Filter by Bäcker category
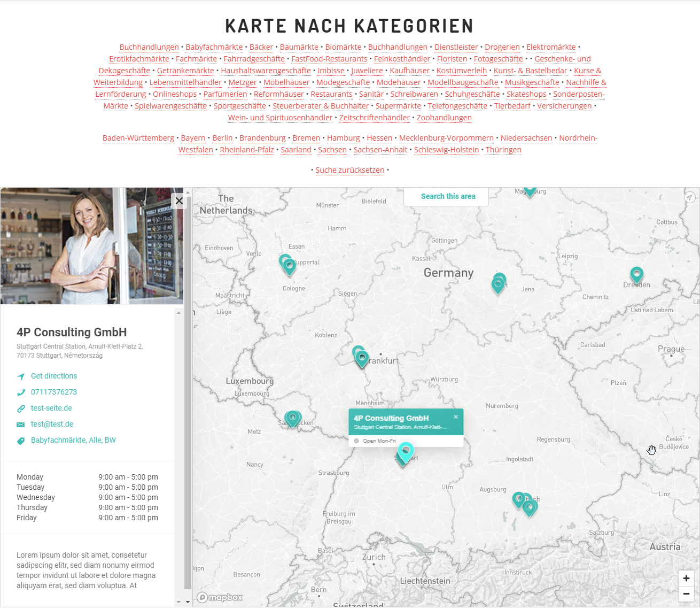 (x=261, y=47)
